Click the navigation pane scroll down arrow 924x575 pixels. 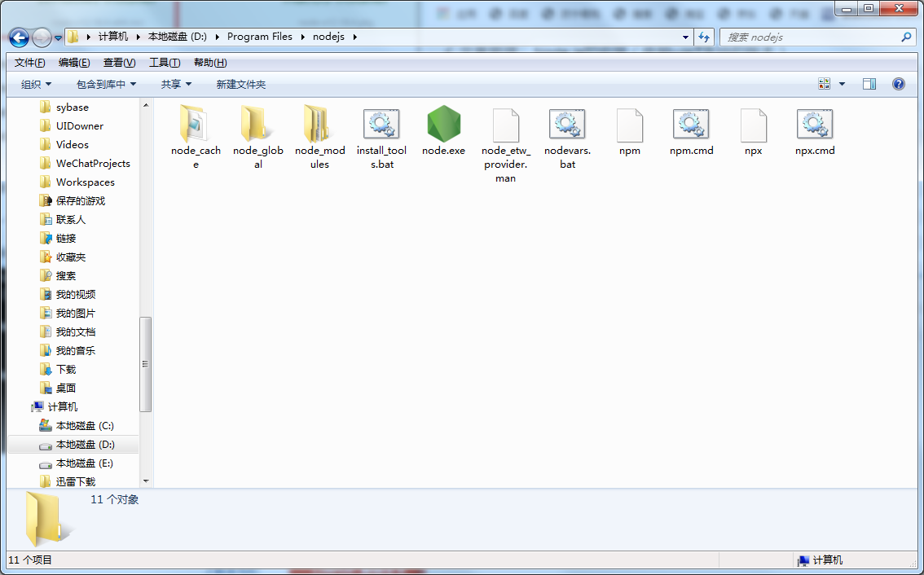146,481
